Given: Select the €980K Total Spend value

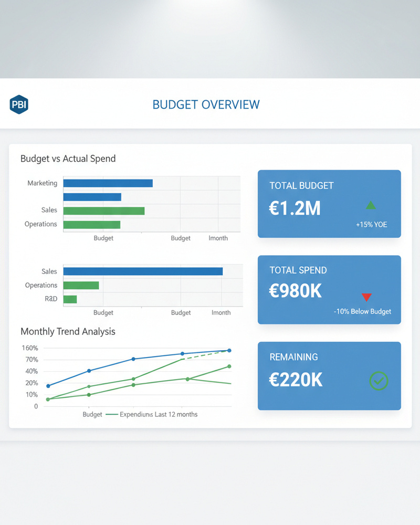Looking at the screenshot, I should (295, 291).
